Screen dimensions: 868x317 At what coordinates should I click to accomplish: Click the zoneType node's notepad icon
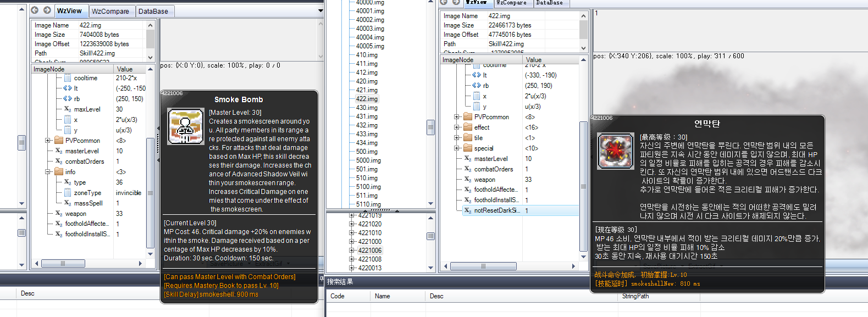68,193
